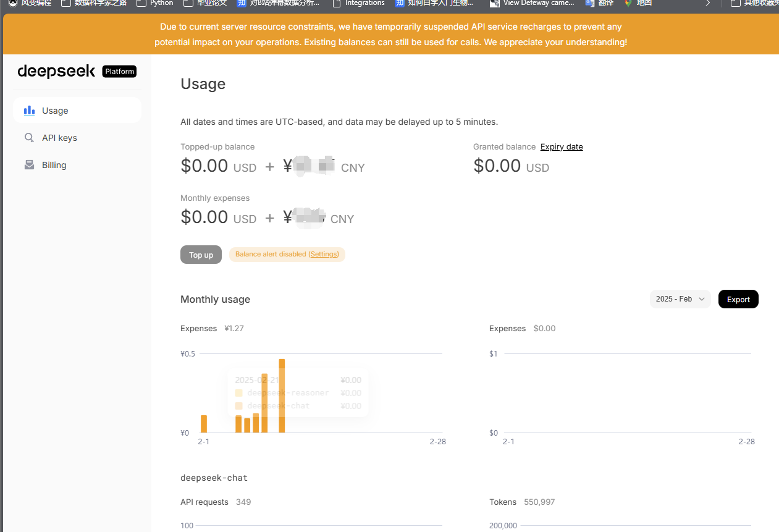This screenshot has width=779, height=532.
Task: Open the Billing page label
Action: tap(54, 165)
